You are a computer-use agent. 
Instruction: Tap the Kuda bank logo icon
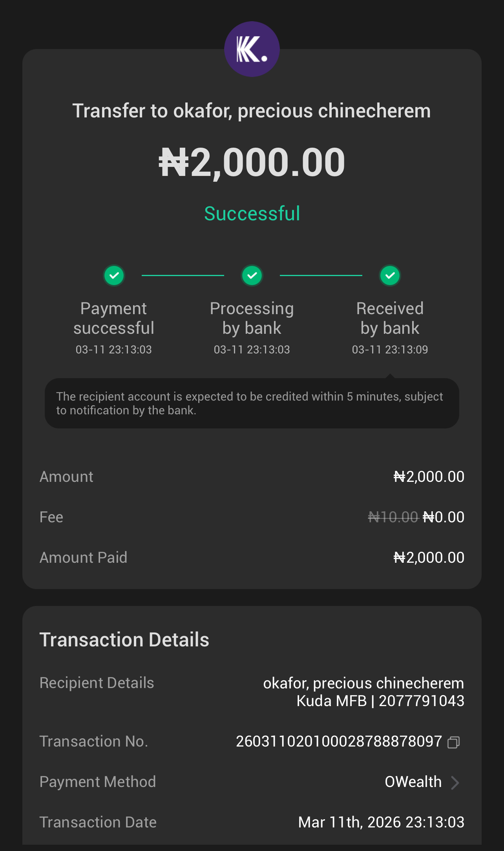(x=252, y=49)
